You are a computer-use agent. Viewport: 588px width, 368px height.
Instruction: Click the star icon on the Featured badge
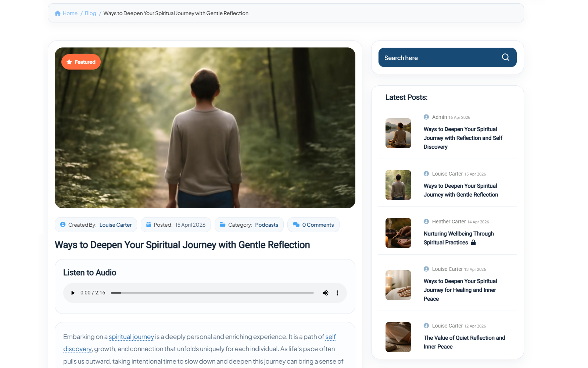69,61
